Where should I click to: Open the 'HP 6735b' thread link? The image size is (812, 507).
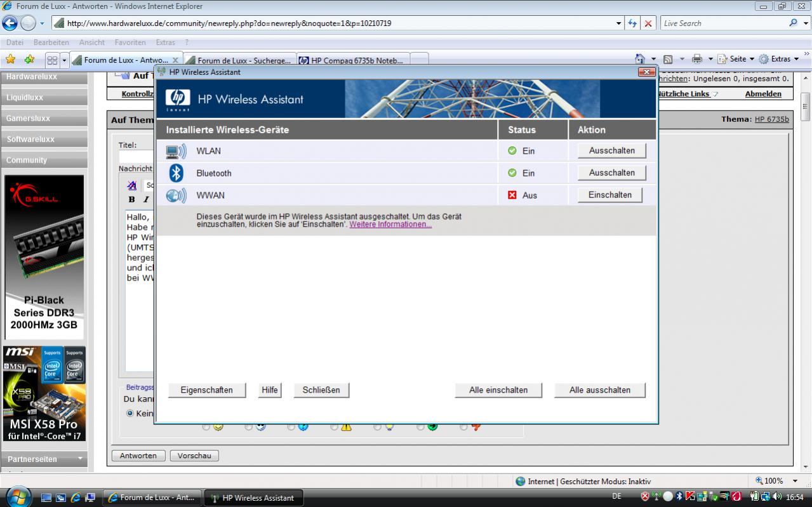pos(771,119)
